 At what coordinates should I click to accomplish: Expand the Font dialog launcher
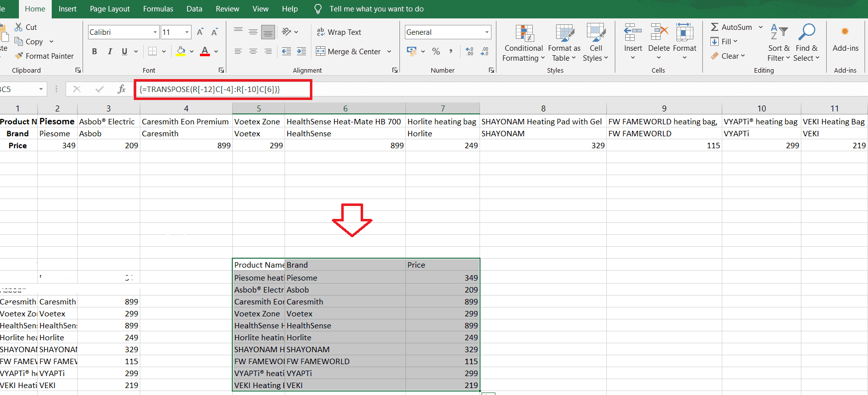221,70
